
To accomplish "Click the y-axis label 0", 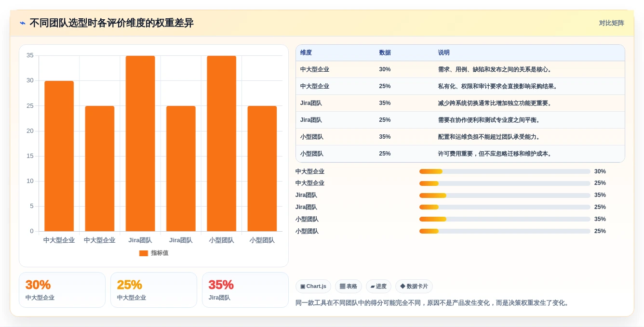I will click(x=32, y=231).
